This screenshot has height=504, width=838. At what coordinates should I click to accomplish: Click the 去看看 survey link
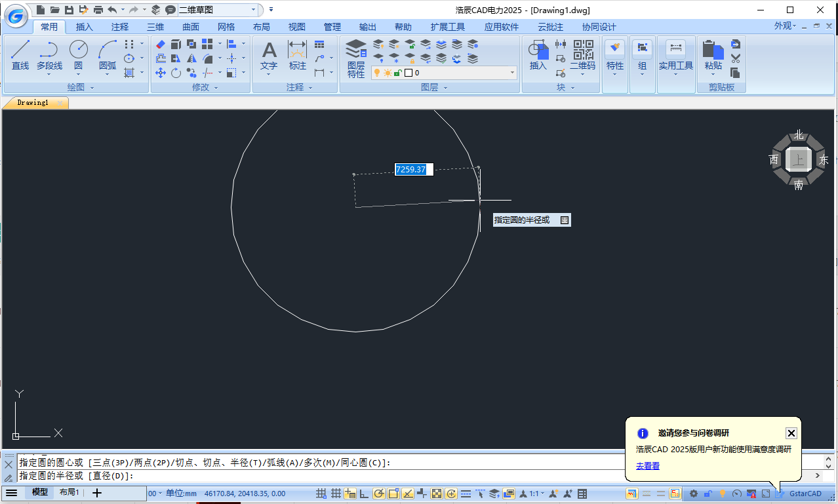point(648,466)
